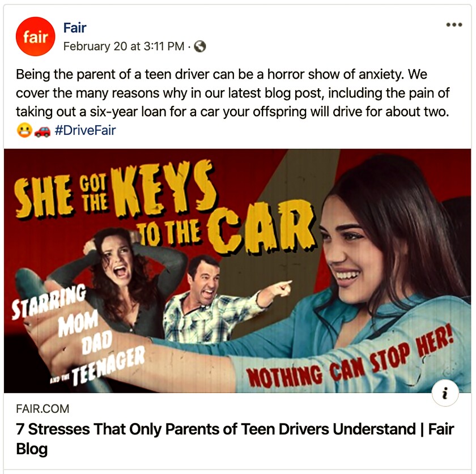This screenshot has height=474, width=476.
Task: Click the post caption about teen drivers
Action: coord(232,93)
